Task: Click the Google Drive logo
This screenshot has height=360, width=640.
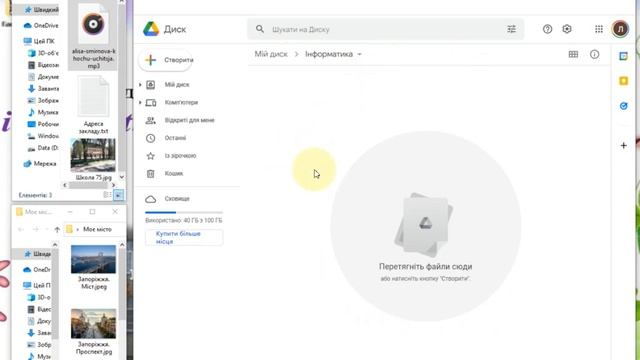Action: [151, 29]
